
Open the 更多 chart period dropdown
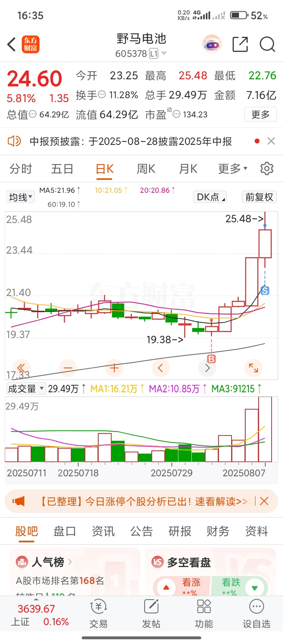233,168
